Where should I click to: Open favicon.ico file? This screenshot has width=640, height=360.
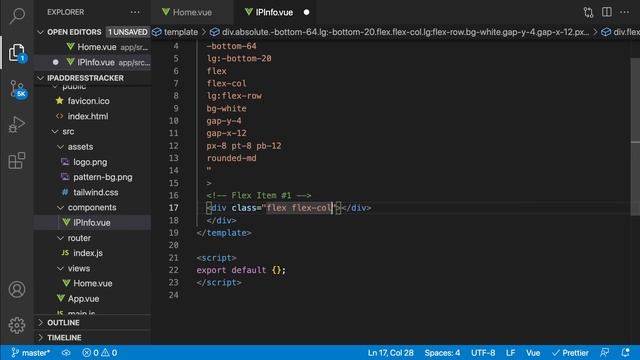pyautogui.click(x=89, y=101)
